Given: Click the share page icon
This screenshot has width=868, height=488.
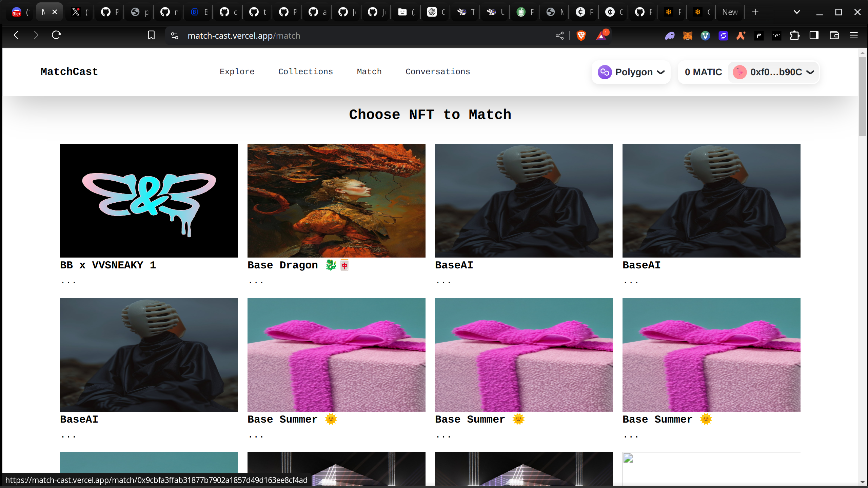Looking at the screenshot, I should click(560, 36).
